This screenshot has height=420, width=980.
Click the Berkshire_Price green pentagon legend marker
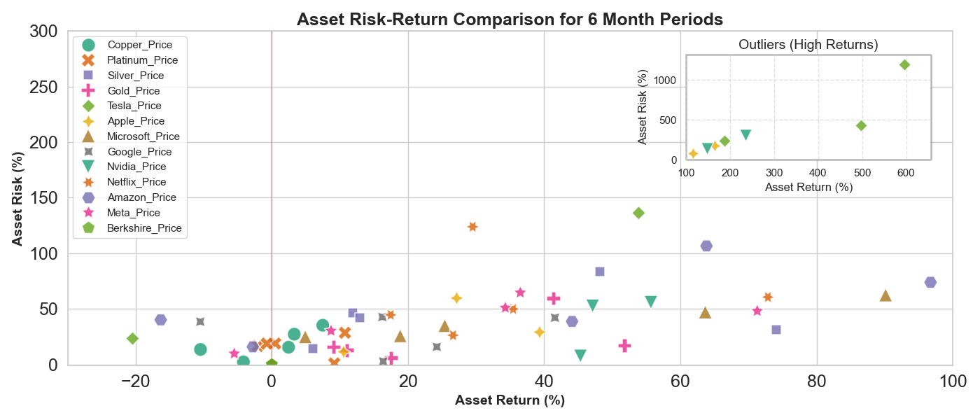pyautogui.click(x=88, y=228)
